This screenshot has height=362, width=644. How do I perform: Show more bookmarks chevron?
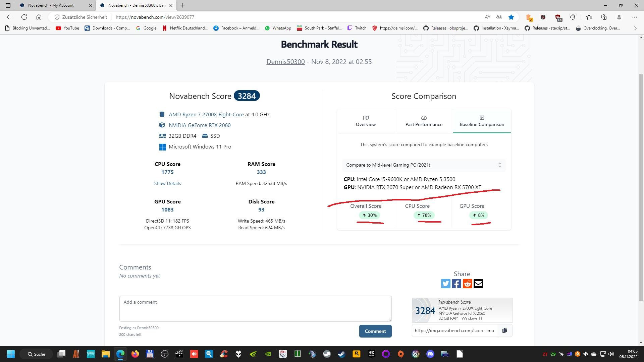tap(635, 28)
